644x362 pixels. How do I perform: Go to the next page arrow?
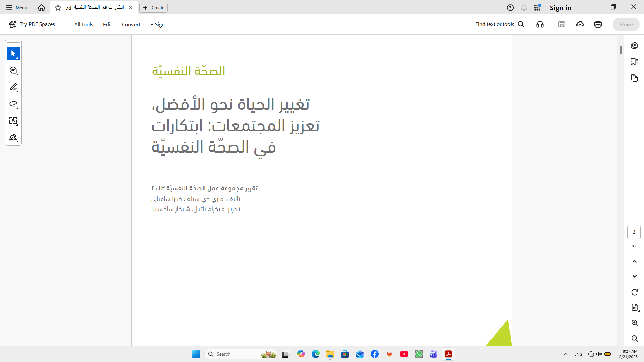click(x=635, y=276)
